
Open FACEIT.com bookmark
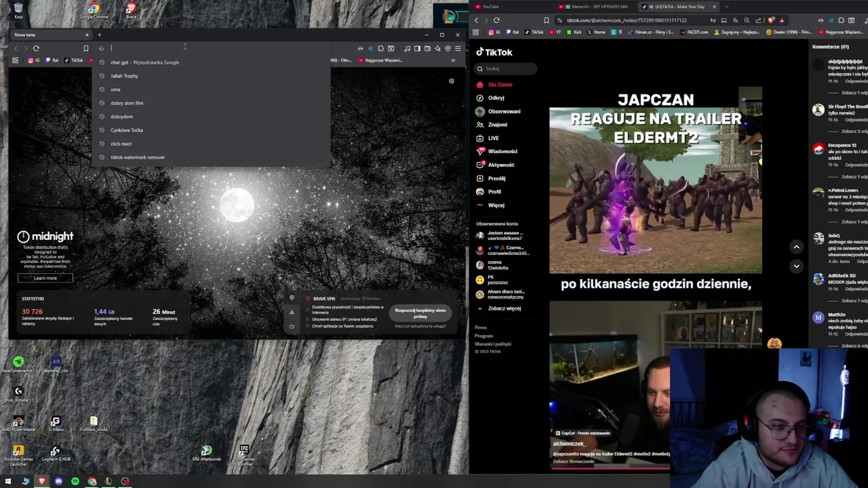pyautogui.click(x=694, y=32)
